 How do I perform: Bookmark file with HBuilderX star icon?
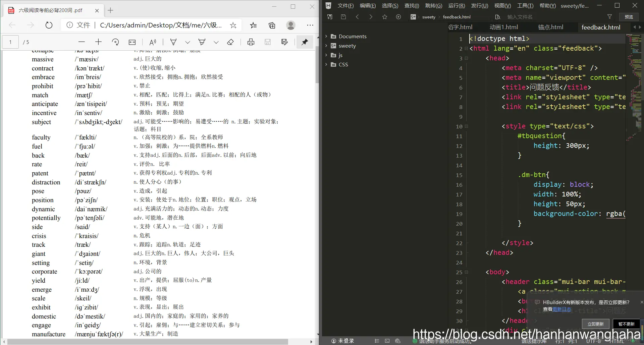[x=385, y=17]
